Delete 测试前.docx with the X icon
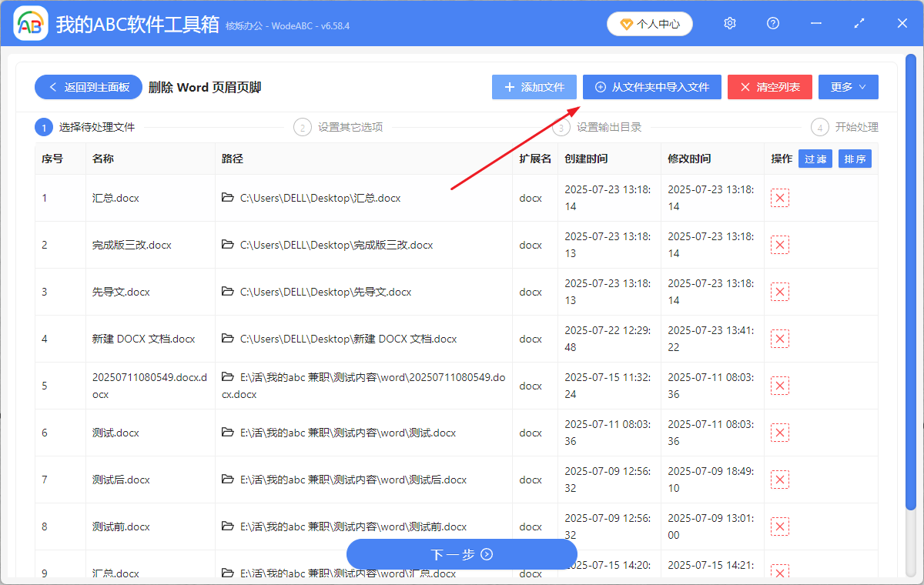Image resolution: width=924 pixels, height=585 pixels. (x=780, y=526)
